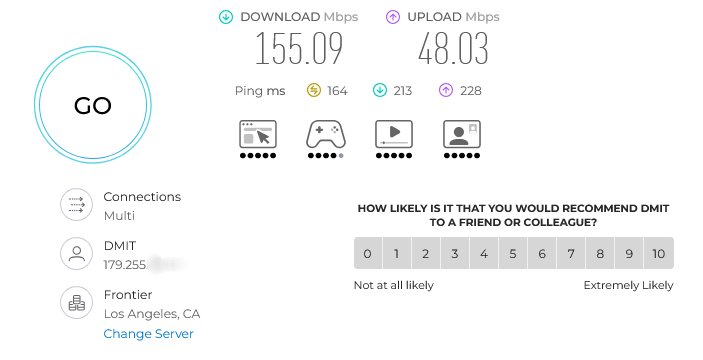Choose rating 7 for DMIT recommendation
703x360 pixels.
[571, 253]
